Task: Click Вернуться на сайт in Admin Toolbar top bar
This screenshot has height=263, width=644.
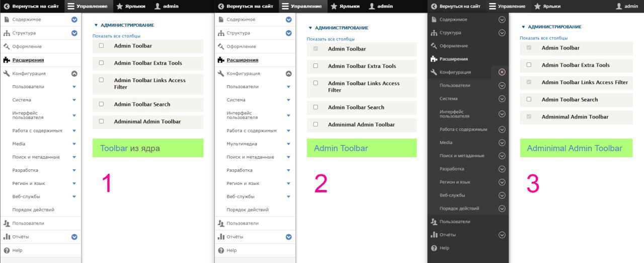Action: click(246, 6)
